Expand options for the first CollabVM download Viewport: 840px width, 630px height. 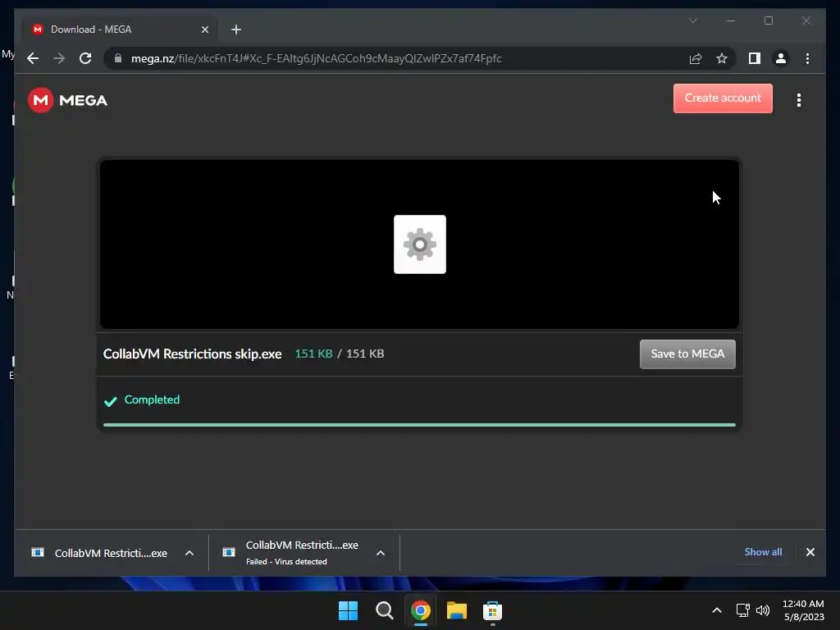point(189,553)
